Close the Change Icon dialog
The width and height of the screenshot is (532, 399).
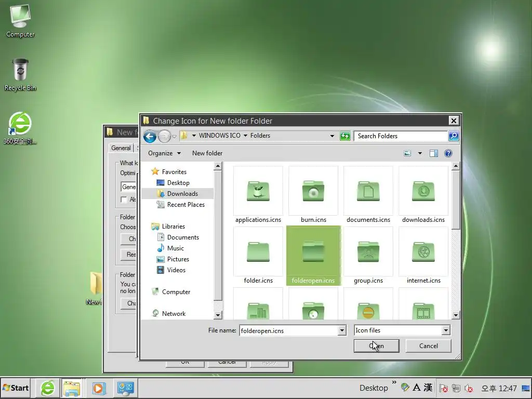click(x=454, y=121)
